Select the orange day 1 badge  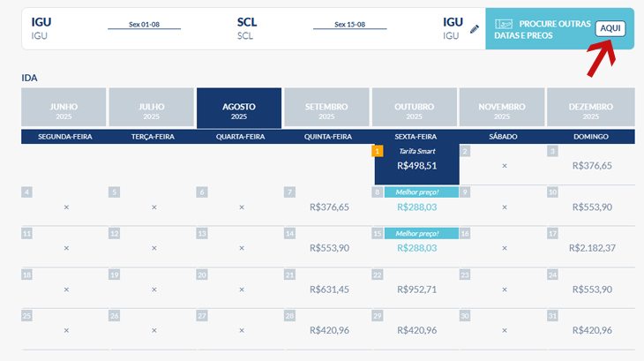[377, 151]
